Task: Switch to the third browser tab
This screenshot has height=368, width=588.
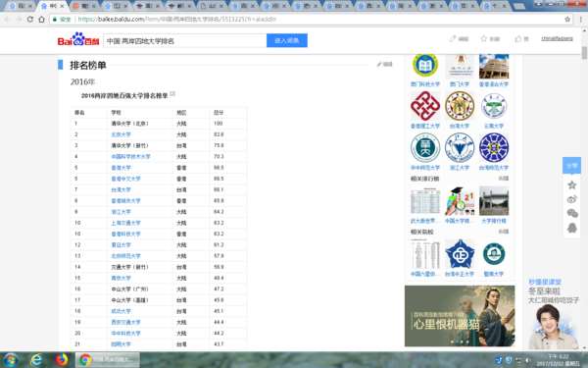Action: pyautogui.click(x=85, y=6)
